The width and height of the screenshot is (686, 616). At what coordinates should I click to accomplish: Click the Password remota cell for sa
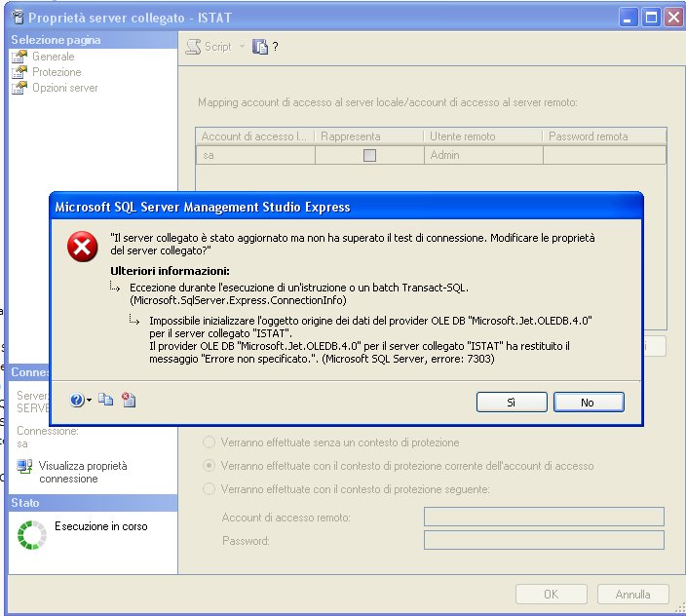[x=604, y=155]
